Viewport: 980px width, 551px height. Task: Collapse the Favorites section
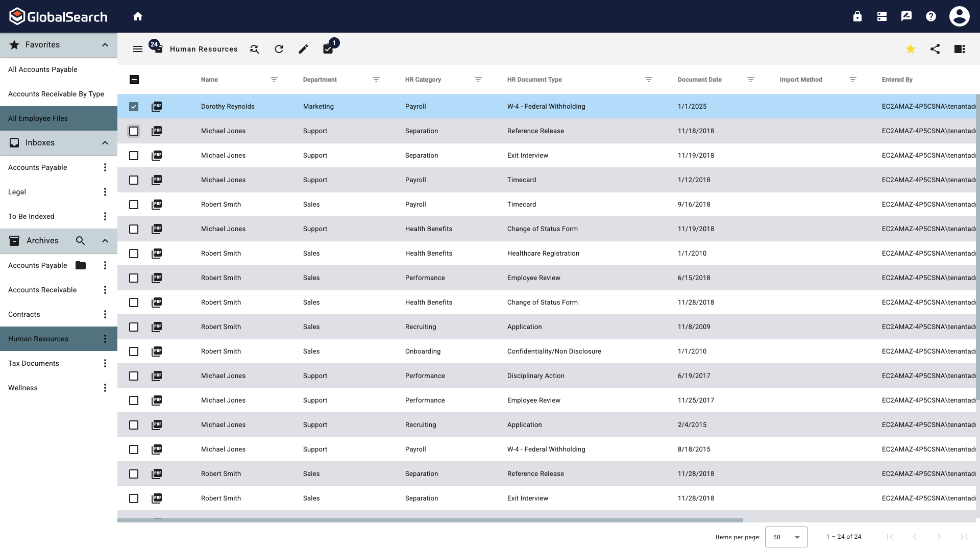click(105, 45)
